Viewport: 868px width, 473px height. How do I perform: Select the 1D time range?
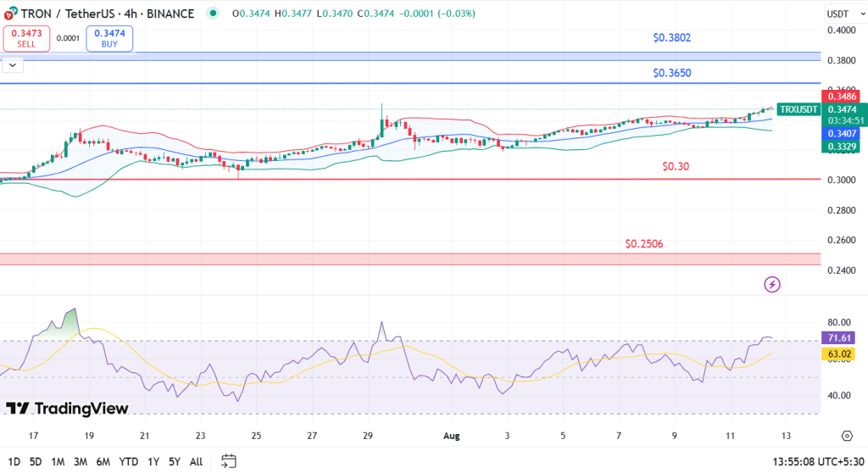[13, 461]
